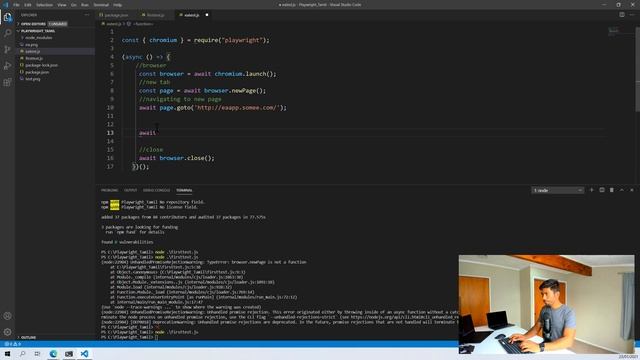Select package.json in explorer tree
Image resolution: width=640 pixels, height=360 pixels.
click(x=37, y=72)
